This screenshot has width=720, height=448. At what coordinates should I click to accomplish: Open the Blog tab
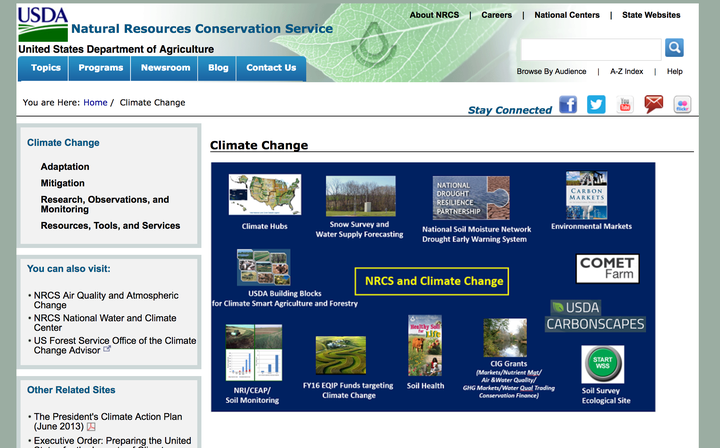(x=218, y=68)
